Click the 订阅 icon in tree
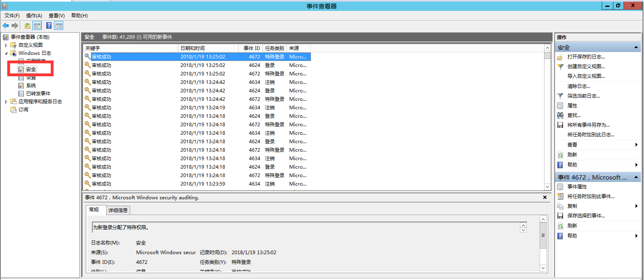Screen dimensions: 644x280 (13, 110)
